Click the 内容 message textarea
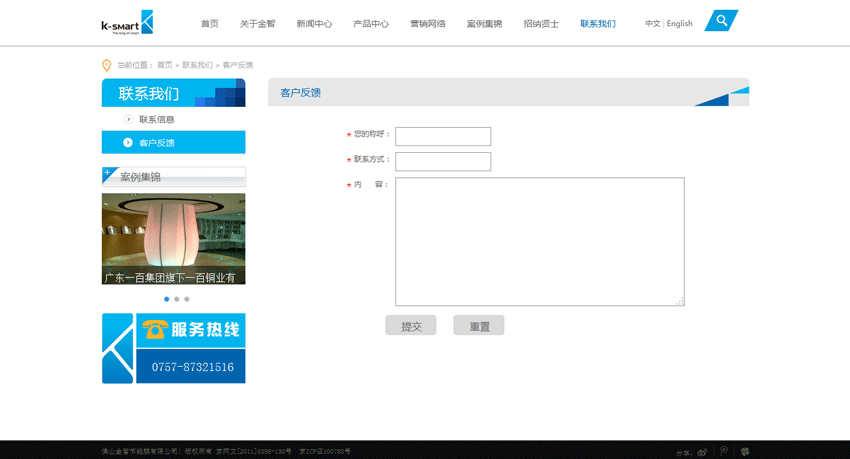Screen dimensions: 850x459 [x=539, y=241]
